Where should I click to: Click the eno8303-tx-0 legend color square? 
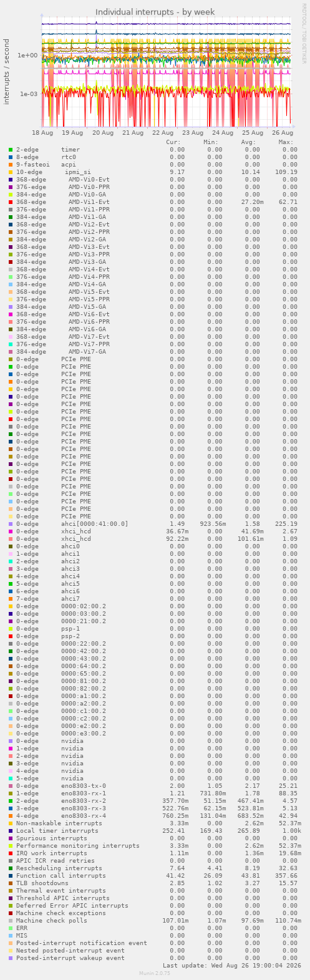[x=11, y=786]
